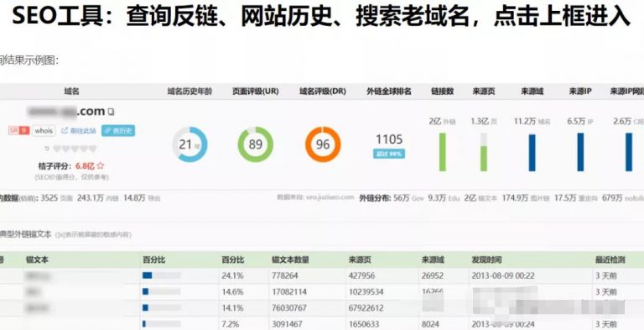
Task: Click source page value 1650633
Action: (364, 324)
